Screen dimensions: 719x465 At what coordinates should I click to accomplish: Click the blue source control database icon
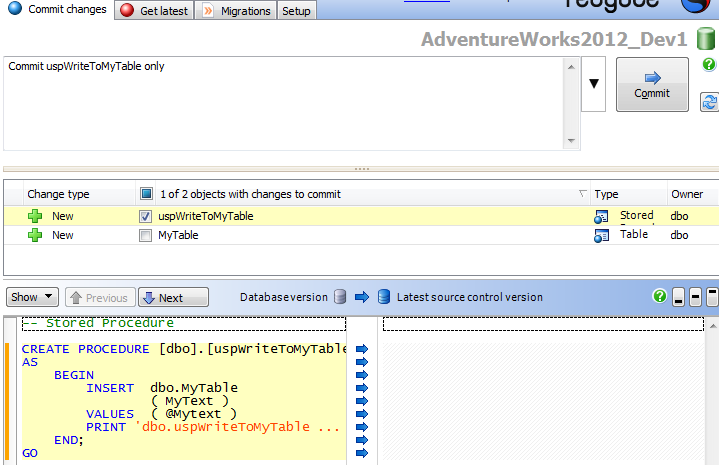(x=384, y=297)
